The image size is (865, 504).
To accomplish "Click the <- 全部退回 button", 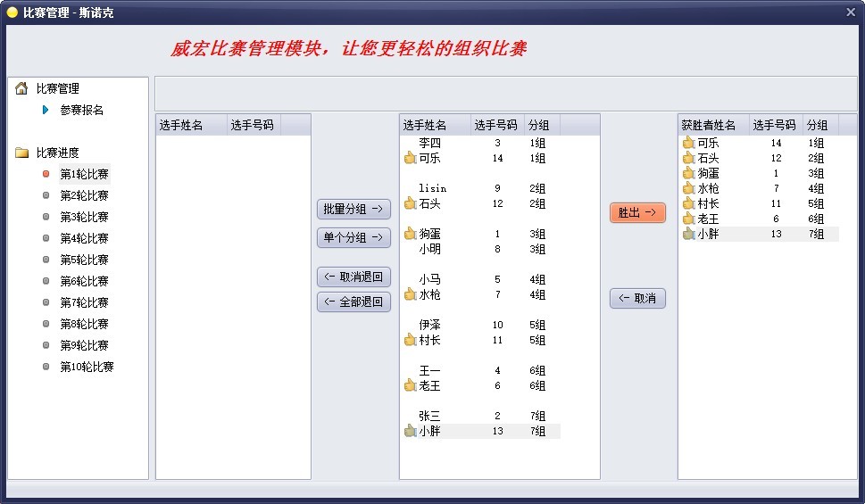I will [353, 302].
